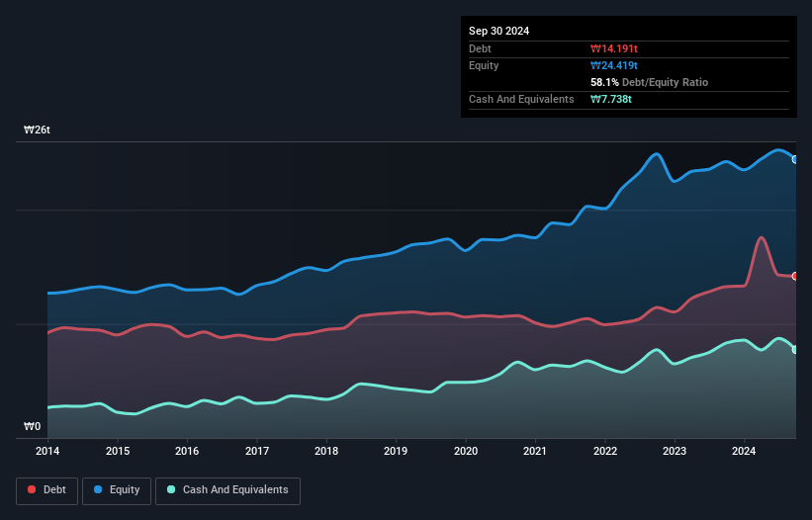The width and height of the screenshot is (812, 520).
Task: Click the 2019 x-axis label
Action: [x=396, y=451]
